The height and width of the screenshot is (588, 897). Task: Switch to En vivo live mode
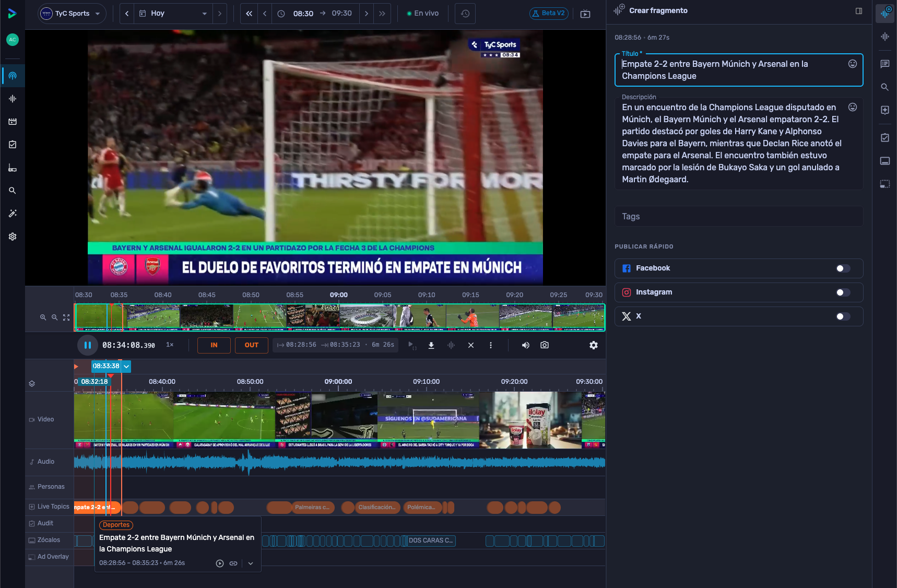[423, 14]
